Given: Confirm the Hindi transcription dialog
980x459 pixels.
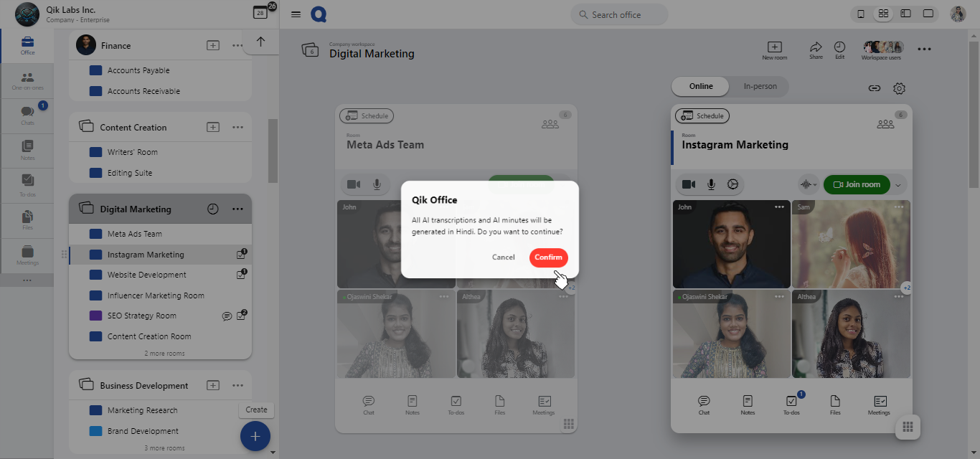Looking at the screenshot, I should point(548,257).
